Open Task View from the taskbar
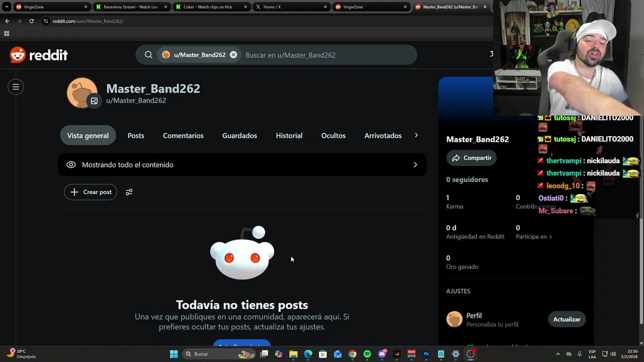This screenshot has width=644, height=362. point(264,354)
